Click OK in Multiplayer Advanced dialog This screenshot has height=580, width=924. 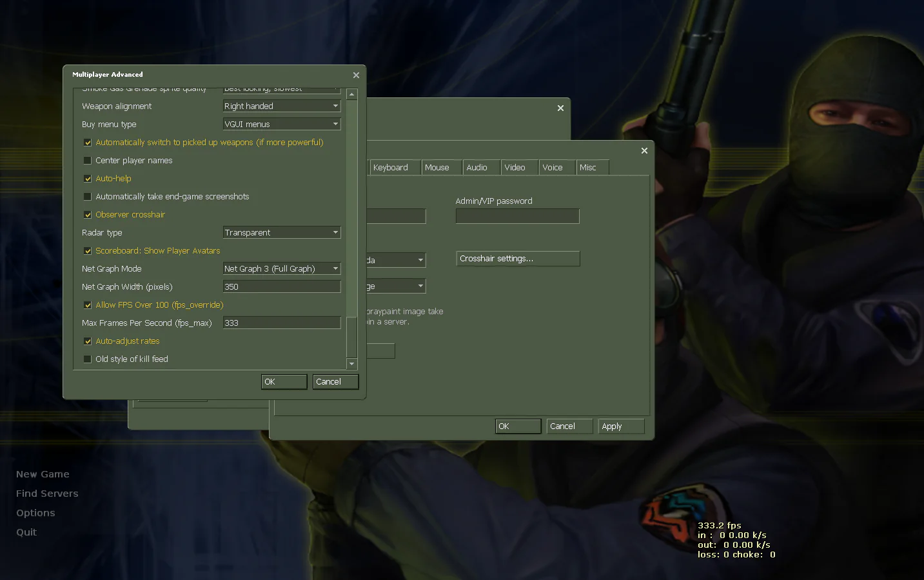284,382
